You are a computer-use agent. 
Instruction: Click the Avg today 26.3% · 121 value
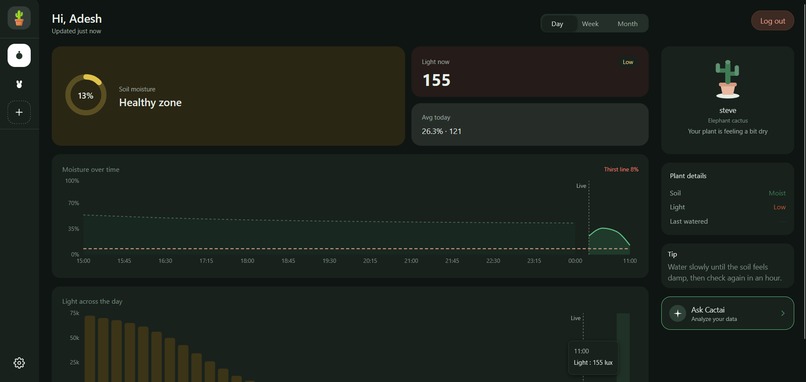442,131
